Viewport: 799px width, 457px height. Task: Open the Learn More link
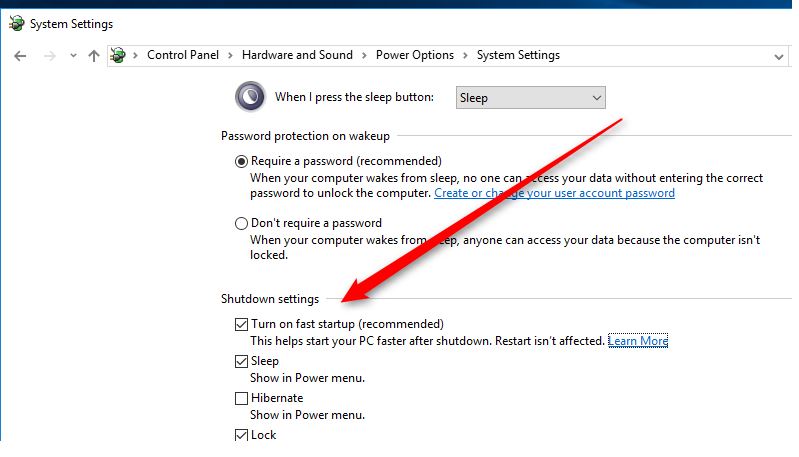638,341
